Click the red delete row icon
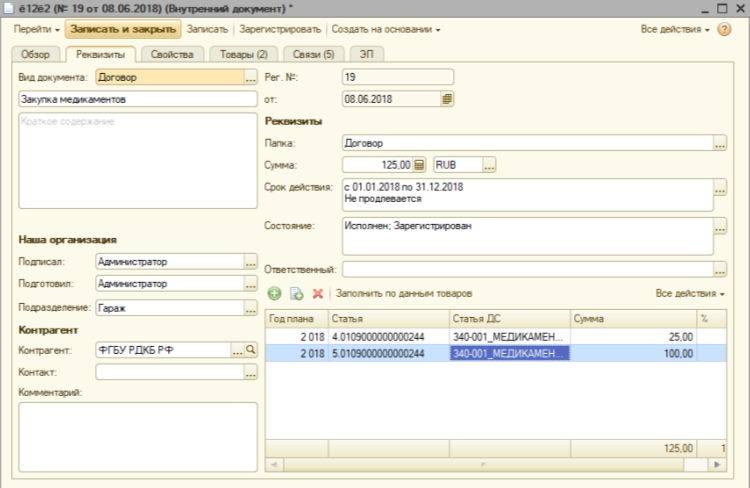 click(x=318, y=294)
